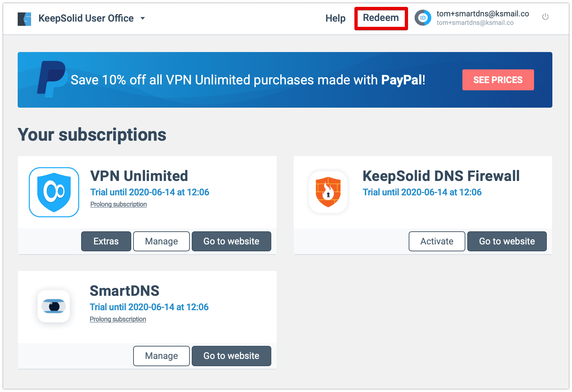Click DNS Firewall trial expiry date text
This screenshot has height=392, width=572.
click(x=422, y=192)
